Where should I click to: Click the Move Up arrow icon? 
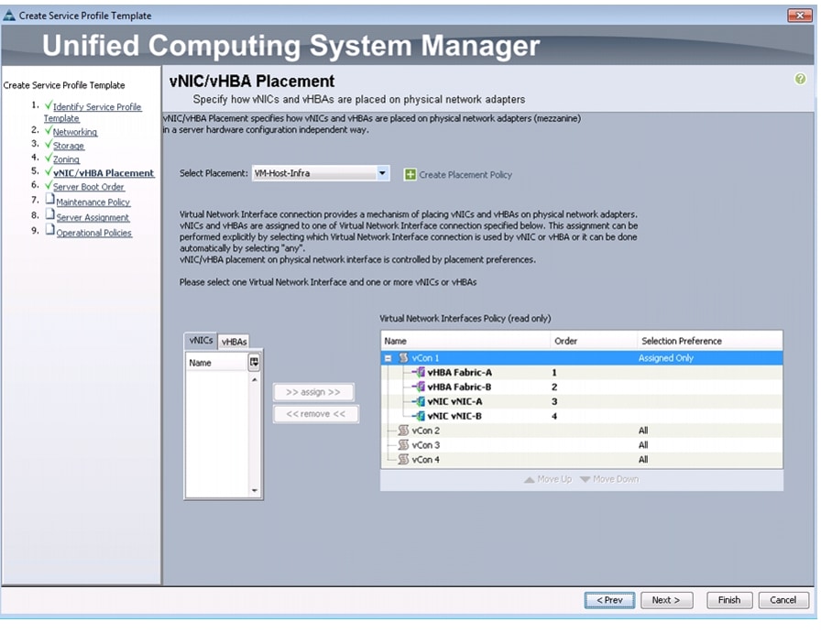point(530,480)
